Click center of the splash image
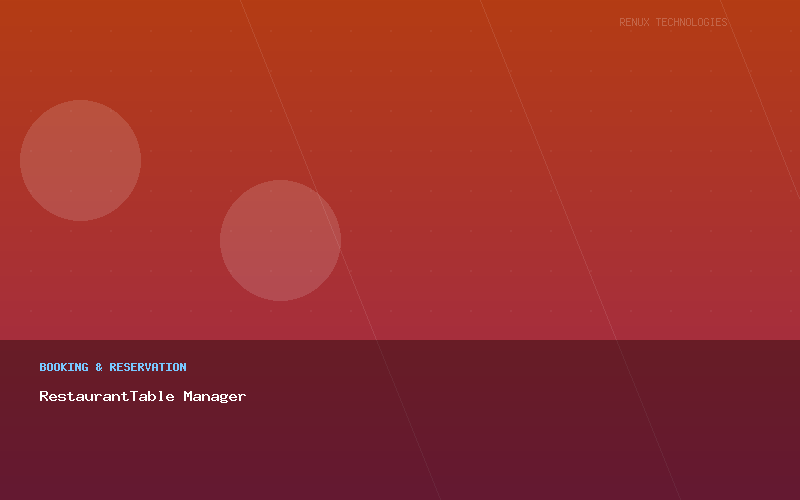 (x=400, y=250)
